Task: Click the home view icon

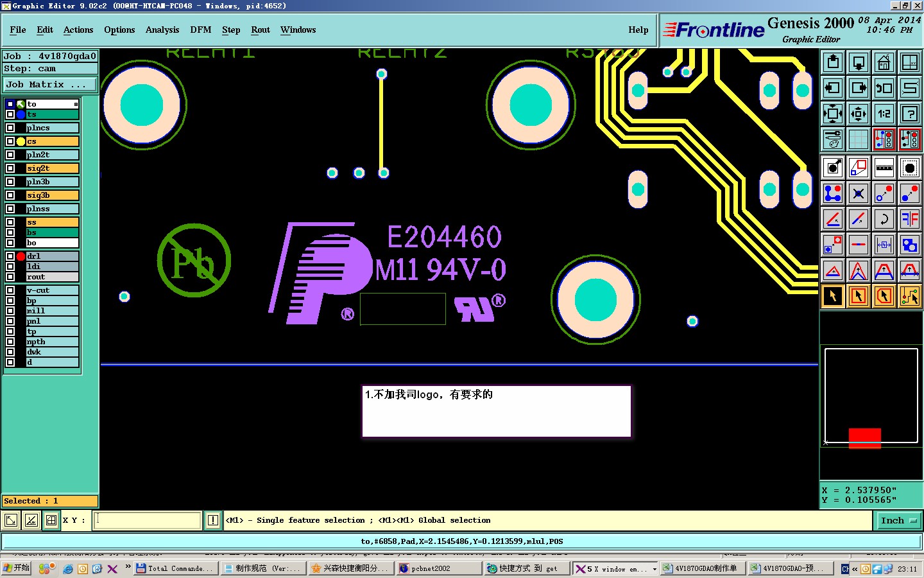Action: [x=884, y=62]
